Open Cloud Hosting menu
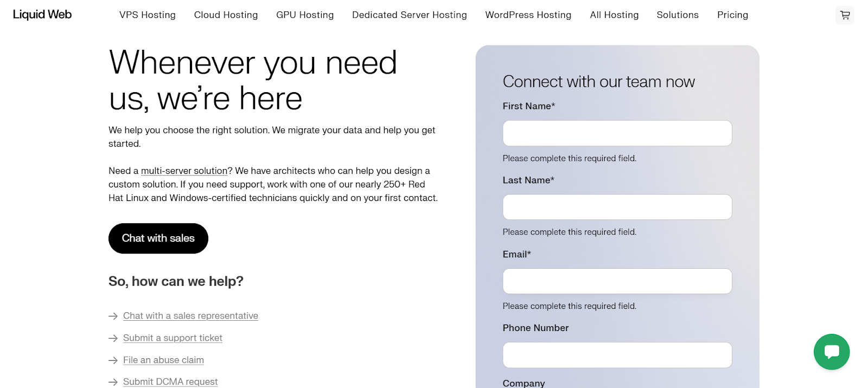The width and height of the screenshot is (868, 388). [226, 15]
